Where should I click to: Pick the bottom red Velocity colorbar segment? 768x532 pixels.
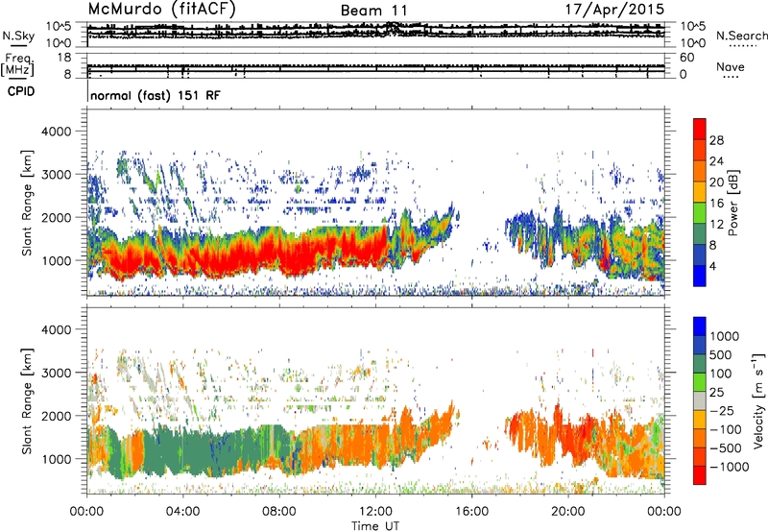[x=700, y=475]
